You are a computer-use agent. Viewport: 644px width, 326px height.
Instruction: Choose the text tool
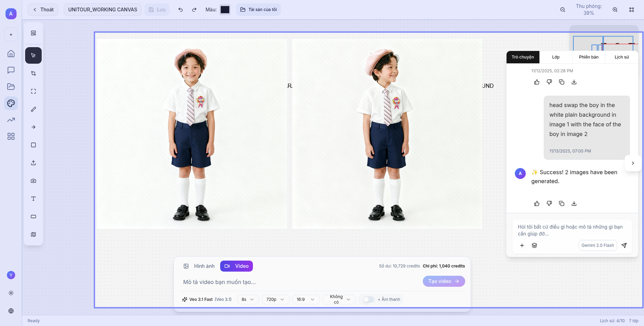click(x=33, y=199)
